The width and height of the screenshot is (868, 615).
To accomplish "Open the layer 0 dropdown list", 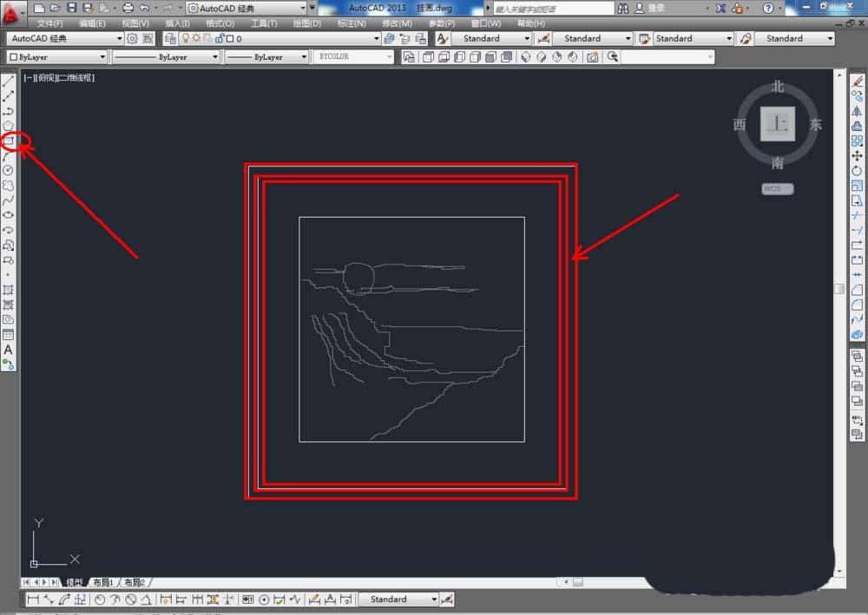I will click(377, 38).
